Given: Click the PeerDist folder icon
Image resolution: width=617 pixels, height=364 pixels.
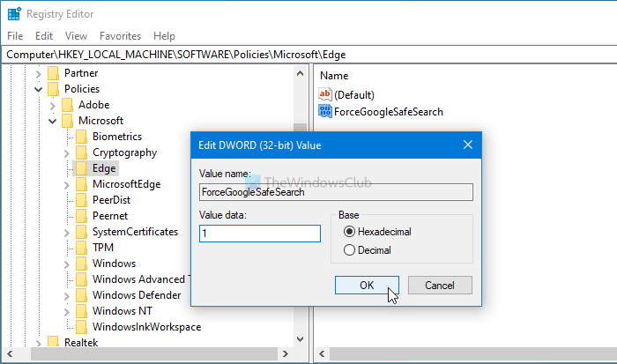Looking at the screenshot, I should 81,200.
